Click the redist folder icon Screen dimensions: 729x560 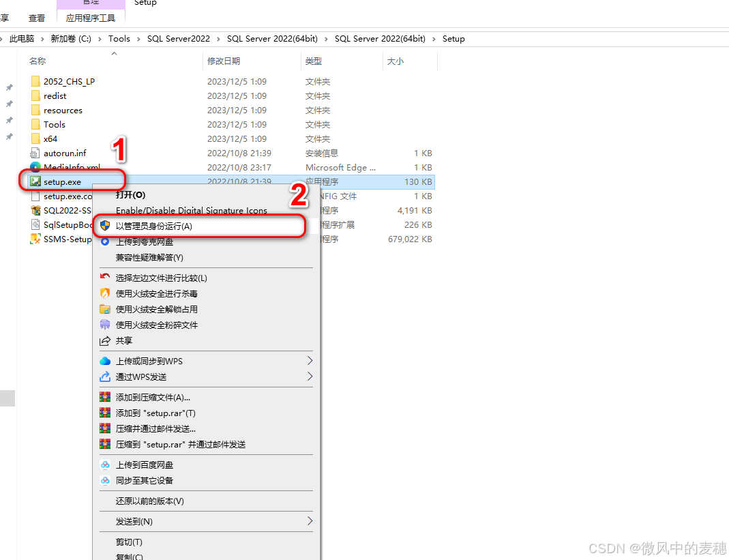(x=35, y=95)
